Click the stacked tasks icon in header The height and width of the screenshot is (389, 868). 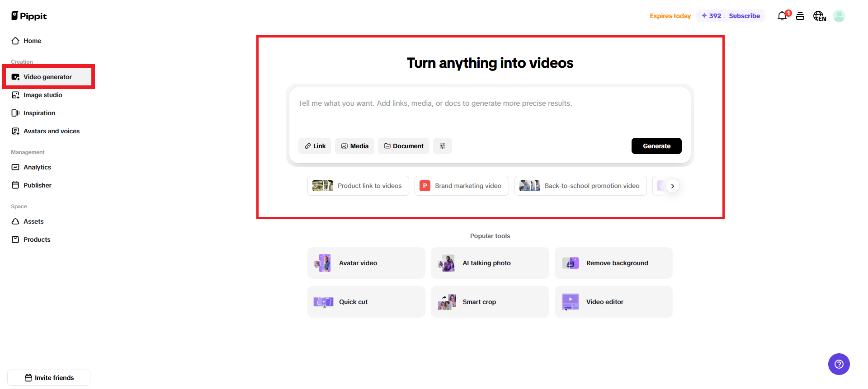click(x=800, y=16)
